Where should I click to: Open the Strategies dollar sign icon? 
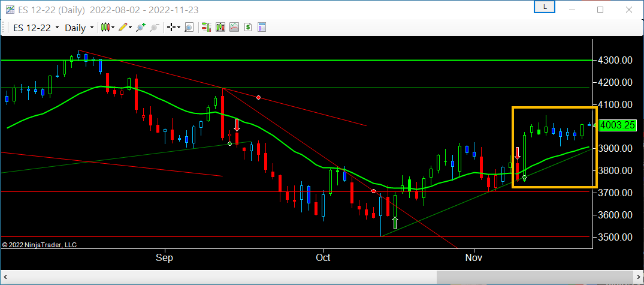(247, 28)
